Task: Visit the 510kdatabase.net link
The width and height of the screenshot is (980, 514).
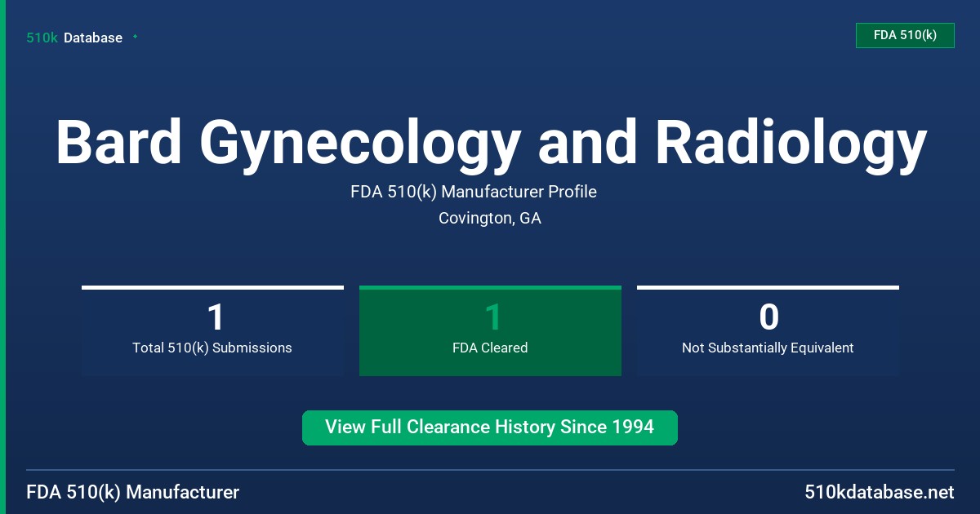Action: coord(880,493)
